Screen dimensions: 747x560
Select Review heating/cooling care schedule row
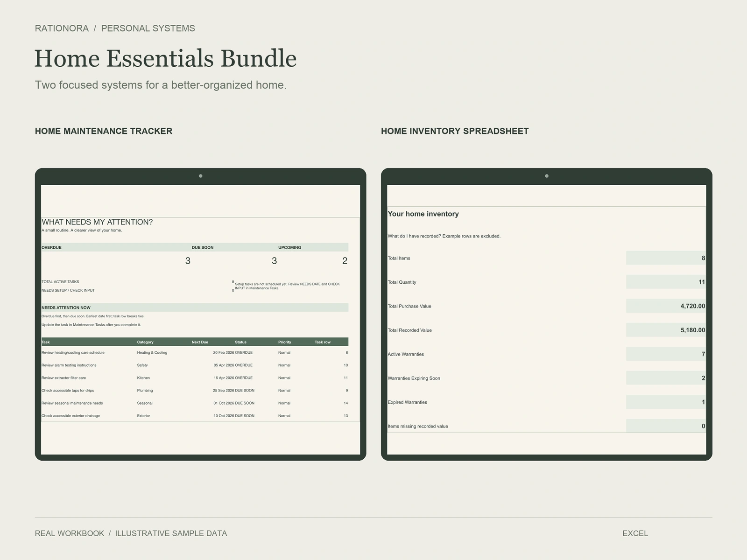point(195,353)
